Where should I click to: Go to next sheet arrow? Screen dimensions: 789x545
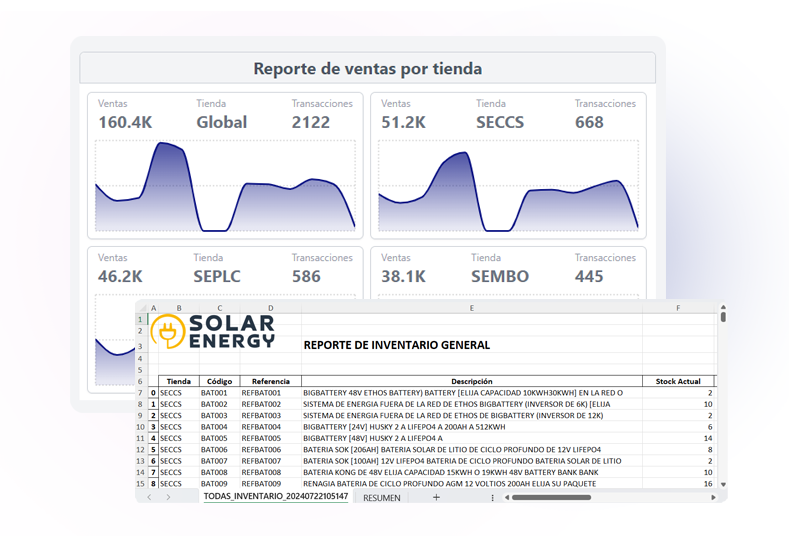[168, 497]
